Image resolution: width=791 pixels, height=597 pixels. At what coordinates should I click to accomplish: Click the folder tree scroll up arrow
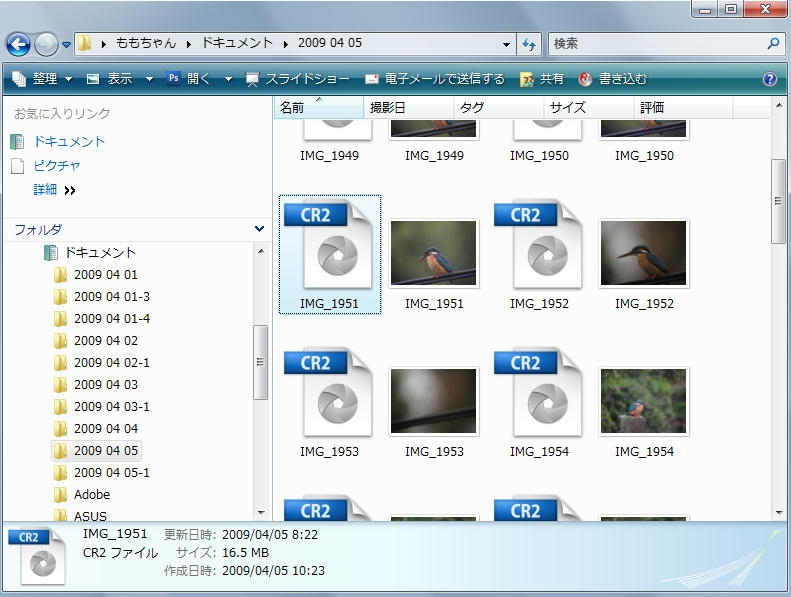click(261, 251)
